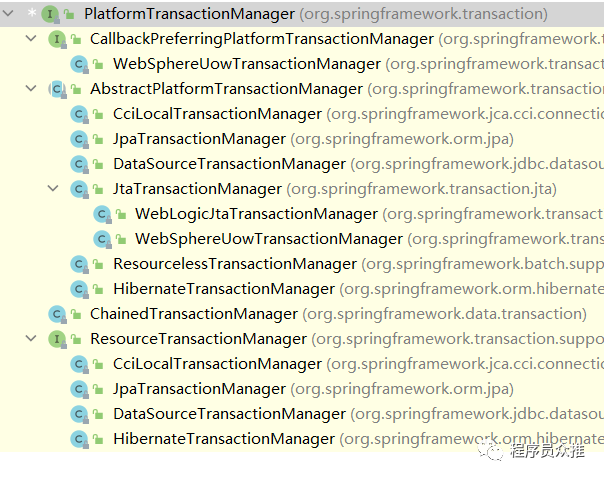The width and height of the screenshot is (604, 478).
Task: Select the WebLogicJtaTransactionManager row text
Action: (x=257, y=214)
